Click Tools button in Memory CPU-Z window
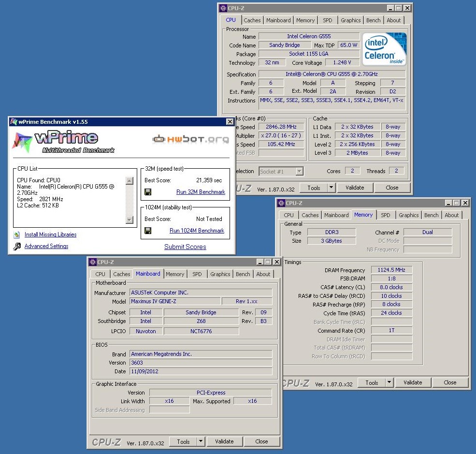Image resolution: width=476 pixels, height=454 pixels. [x=372, y=382]
